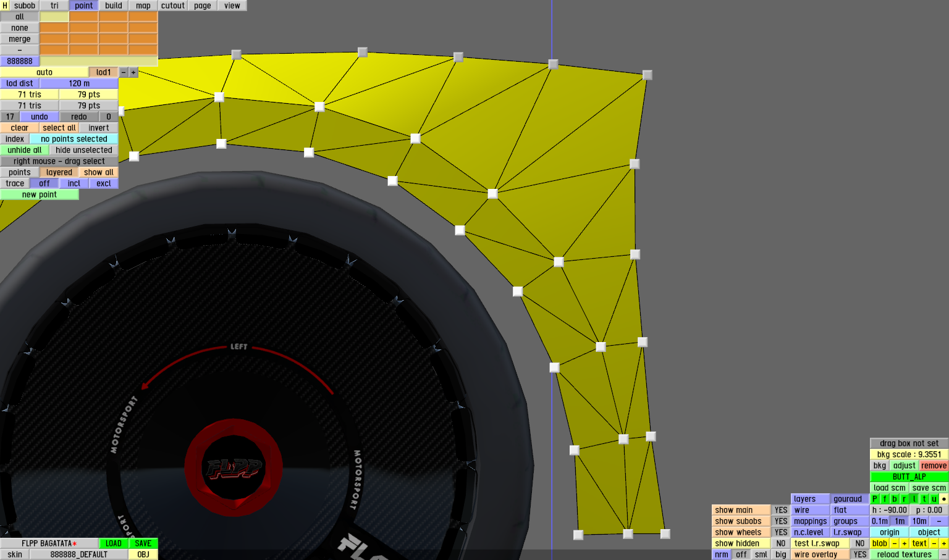The width and height of the screenshot is (949, 560).
Task: Click the yellow H button
Action: [5, 6]
